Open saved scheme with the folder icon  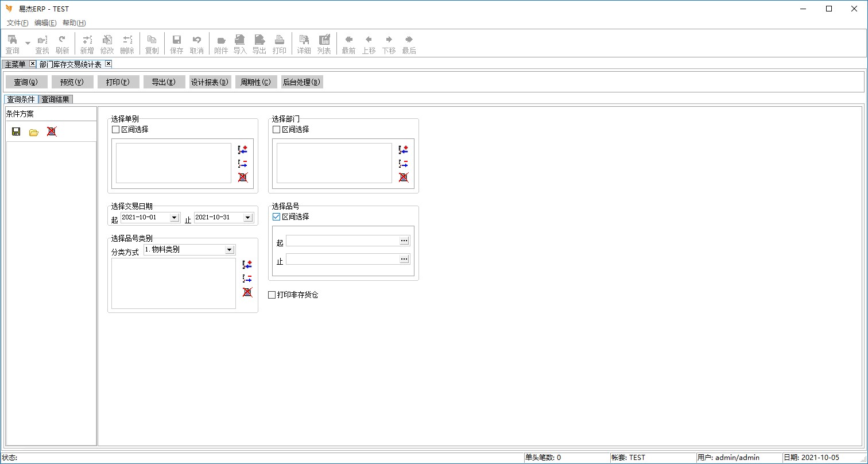[x=34, y=132]
